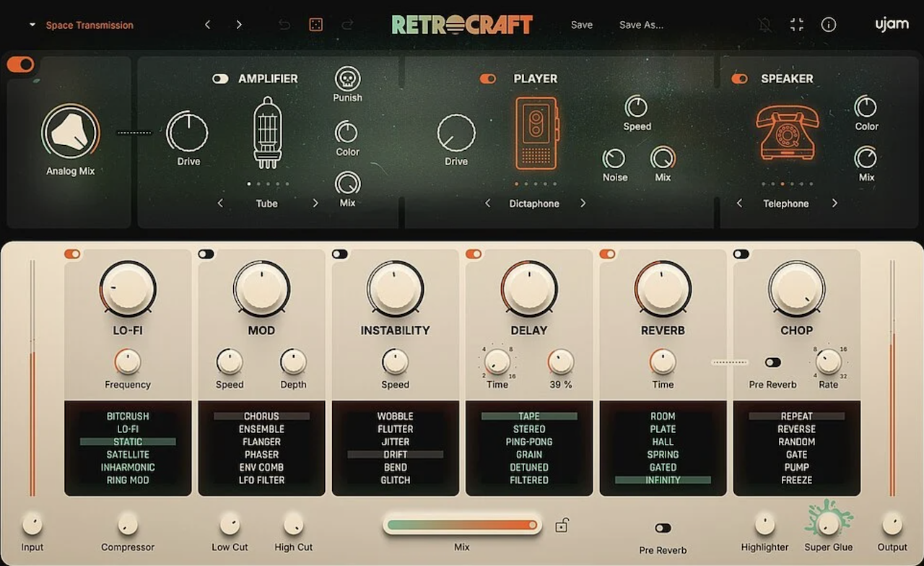
Task: Click the bottom Mix slider bar
Action: pyautogui.click(x=462, y=525)
